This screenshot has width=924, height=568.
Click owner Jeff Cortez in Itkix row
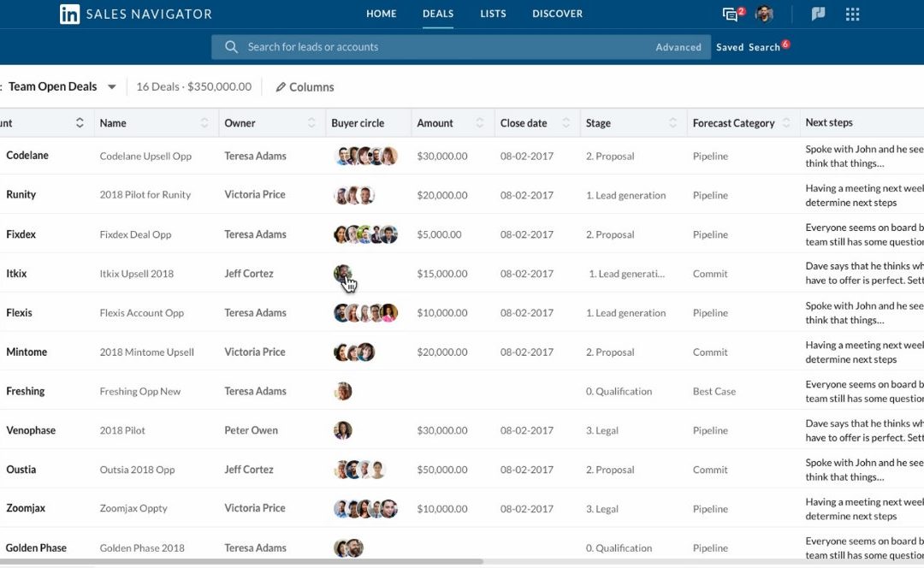[249, 274]
